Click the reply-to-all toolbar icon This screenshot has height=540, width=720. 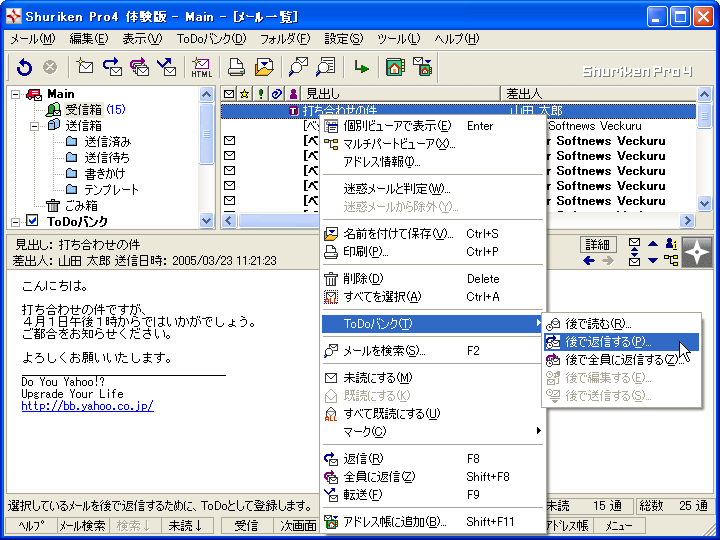pyautogui.click(x=140, y=67)
